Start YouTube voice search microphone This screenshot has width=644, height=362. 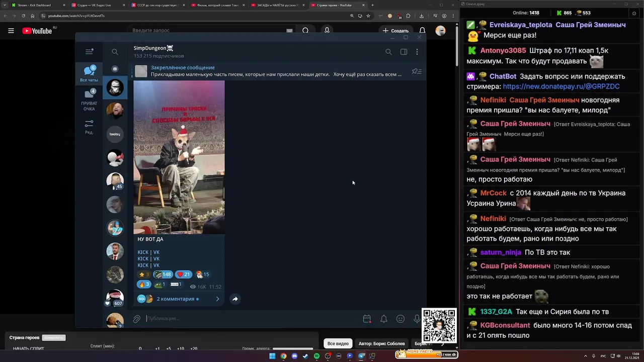pos(327,31)
